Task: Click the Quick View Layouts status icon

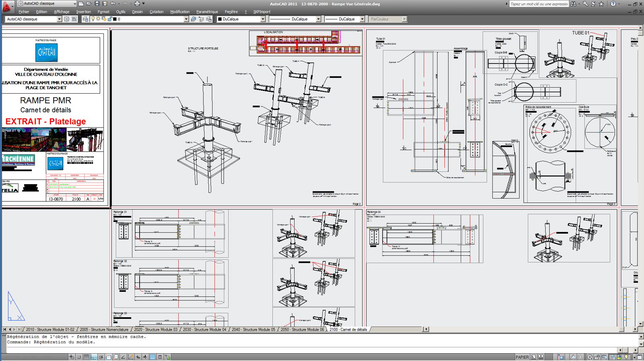Action: tap(533, 357)
